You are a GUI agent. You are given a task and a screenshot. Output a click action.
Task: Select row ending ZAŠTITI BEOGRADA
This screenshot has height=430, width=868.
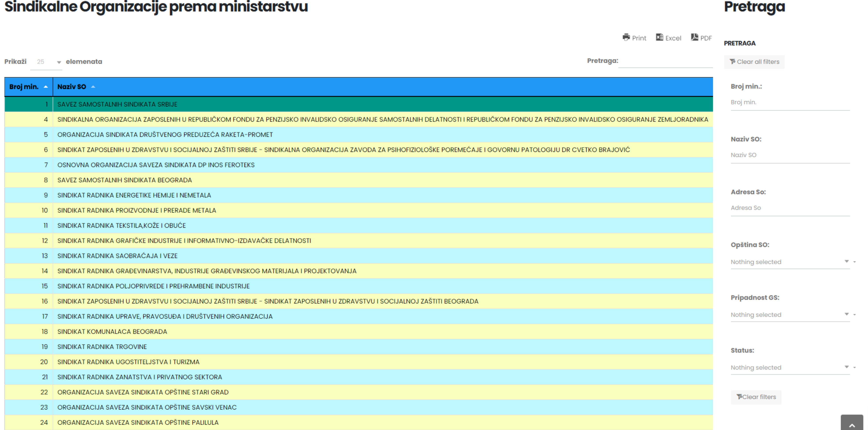(x=359, y=301)
